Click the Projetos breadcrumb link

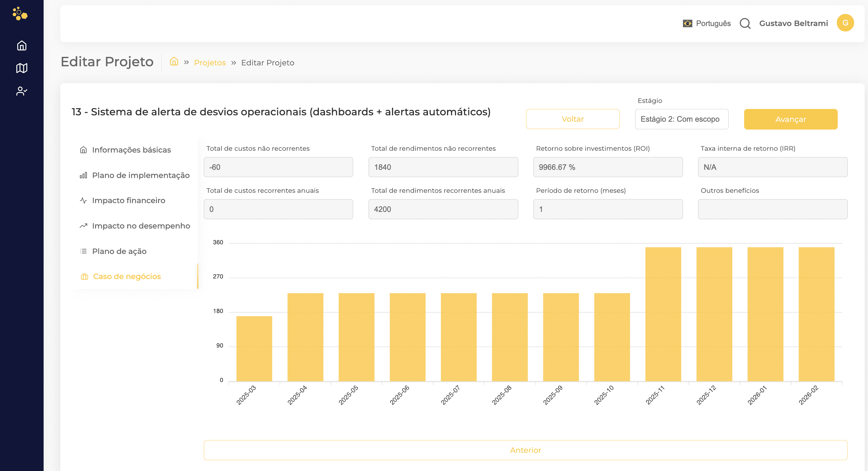(x=210, y=63)
